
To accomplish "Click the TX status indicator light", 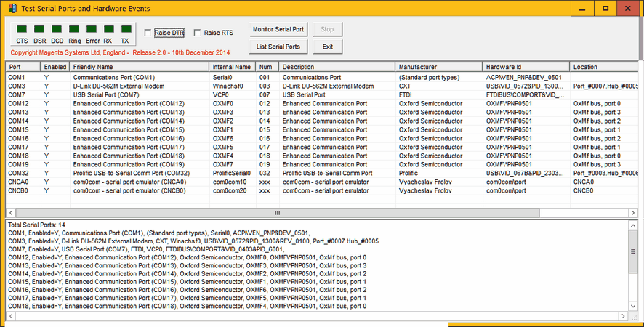I will pyautogui.click(x=125, y=30).
